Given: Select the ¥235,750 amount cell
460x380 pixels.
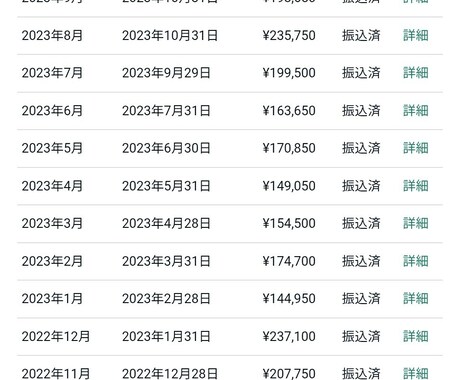Looking at the screenshot, I should click(289, 35).
